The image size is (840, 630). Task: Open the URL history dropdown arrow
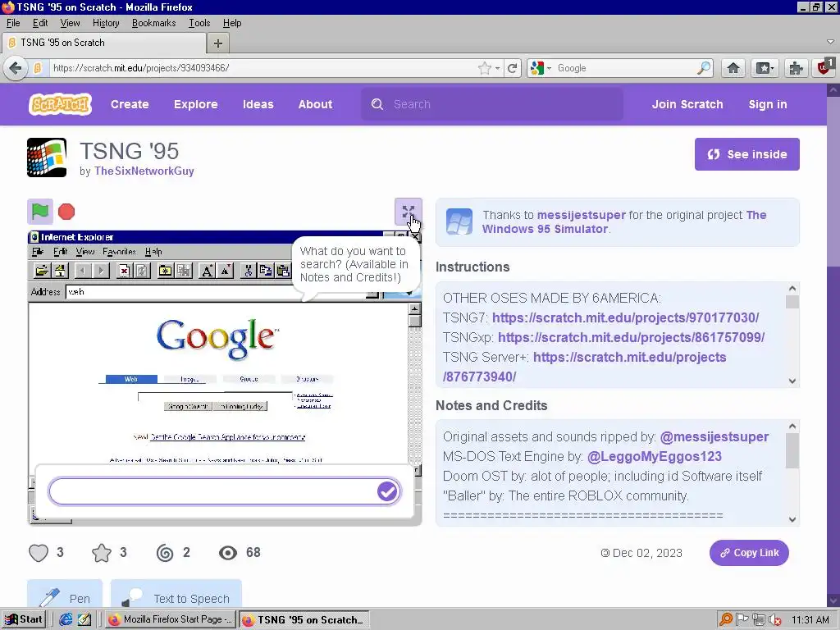(498, 69)
